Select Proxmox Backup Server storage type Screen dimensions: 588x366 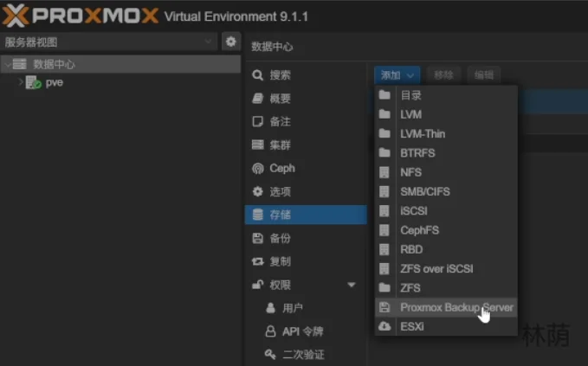(446, 307)
